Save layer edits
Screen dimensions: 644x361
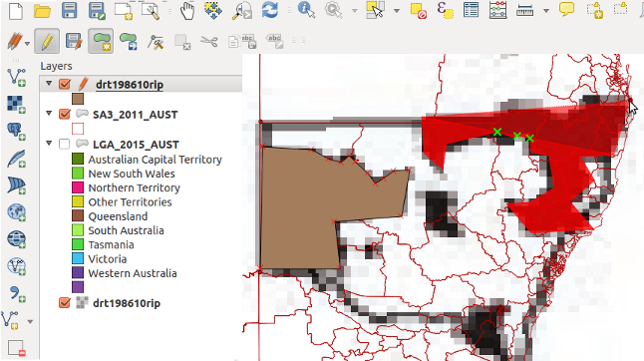pyautogui.click(x=74, y=42)
